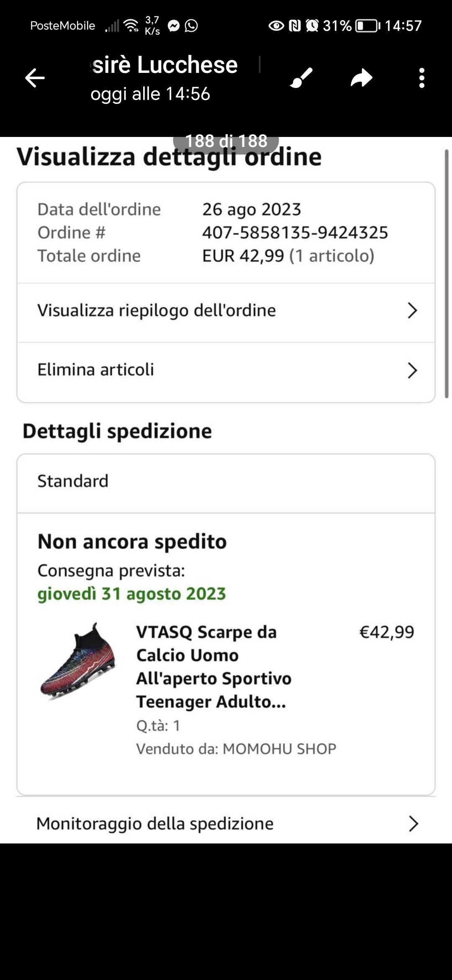Tap the Monitoraggio della spedizione link

tap(155, 823)
